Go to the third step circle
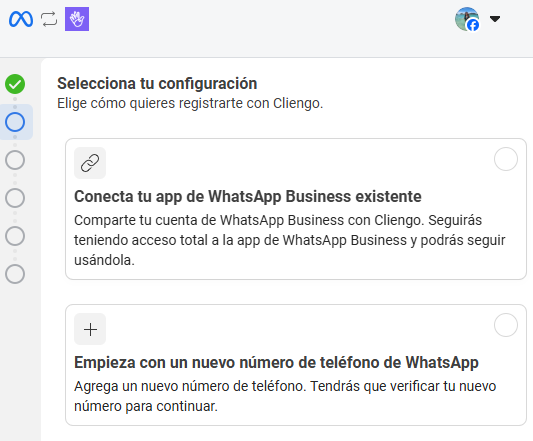 (x=15, y=160)
